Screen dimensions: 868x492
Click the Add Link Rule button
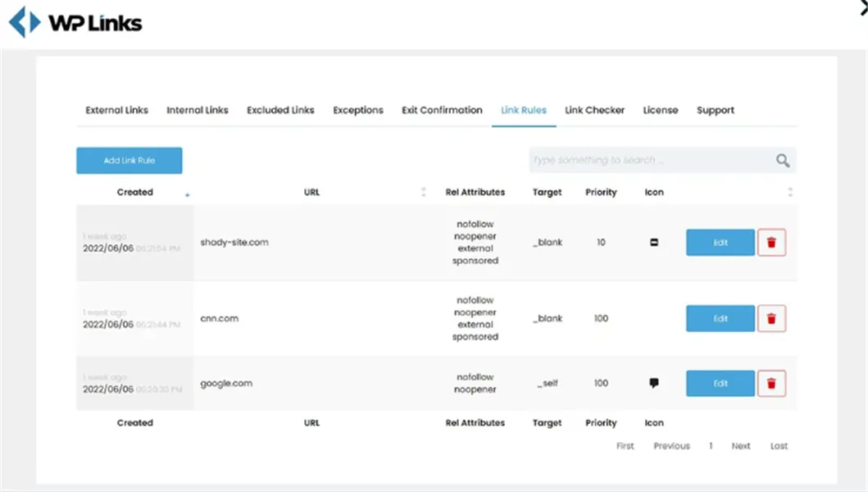coord(130,161)
